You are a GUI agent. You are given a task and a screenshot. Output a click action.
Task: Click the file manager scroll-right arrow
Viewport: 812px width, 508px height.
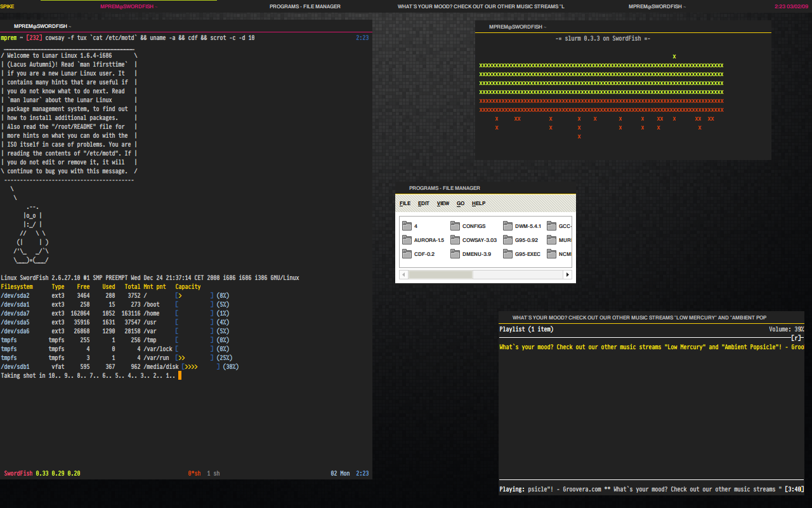click(x=568, y=275)
